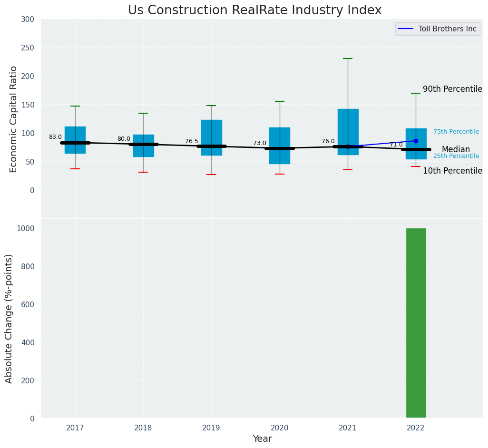Viewport: 488px width, 448px height.
Task: Click the Economic Capital Ratio axis label
Action: click(x=14, y=119)
